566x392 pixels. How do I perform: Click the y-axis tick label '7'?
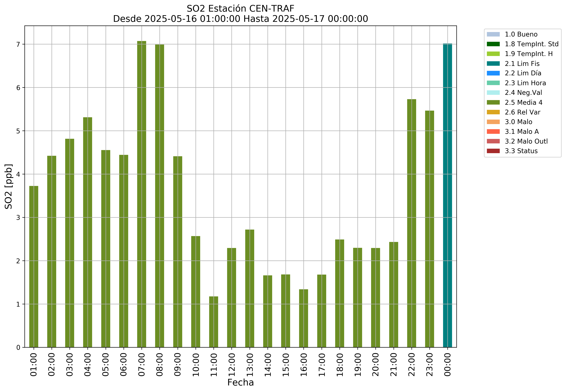(x=18, y=44)
